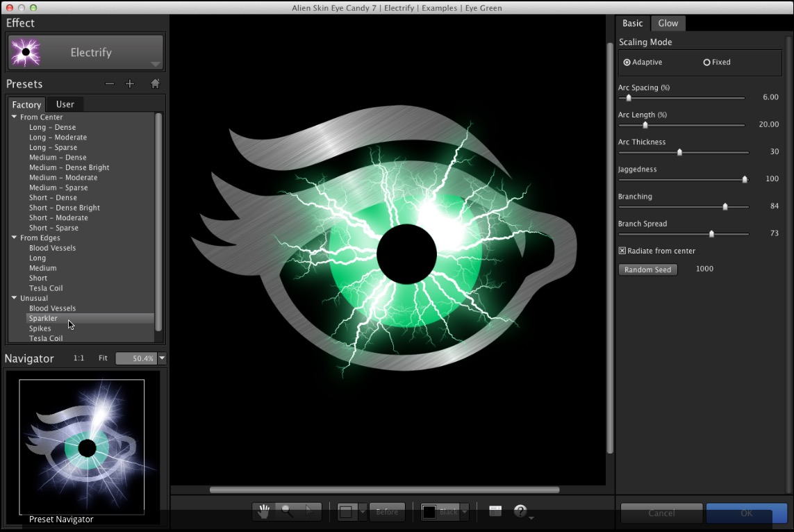Image resolution: width=794 pixels, height=532 pixels.
Task: Click the minus icon to remove preset
Action: pyautogui.click(x=109, y=84)
